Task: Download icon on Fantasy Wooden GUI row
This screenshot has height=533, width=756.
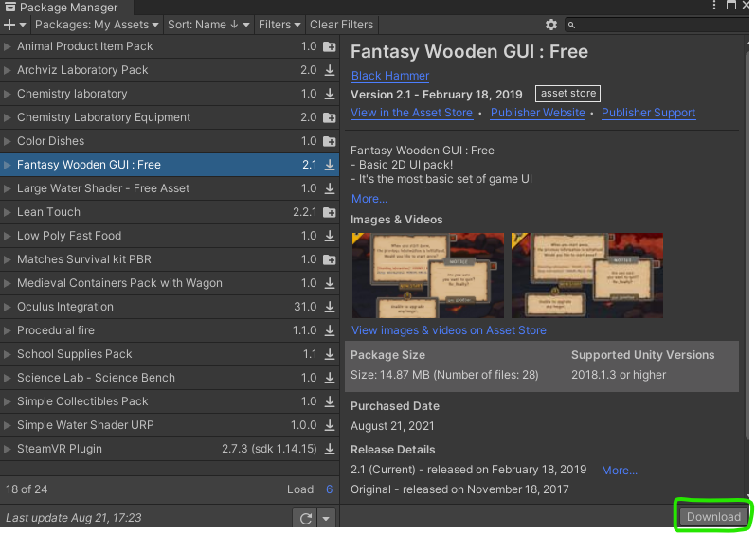Action: [330, 165]
